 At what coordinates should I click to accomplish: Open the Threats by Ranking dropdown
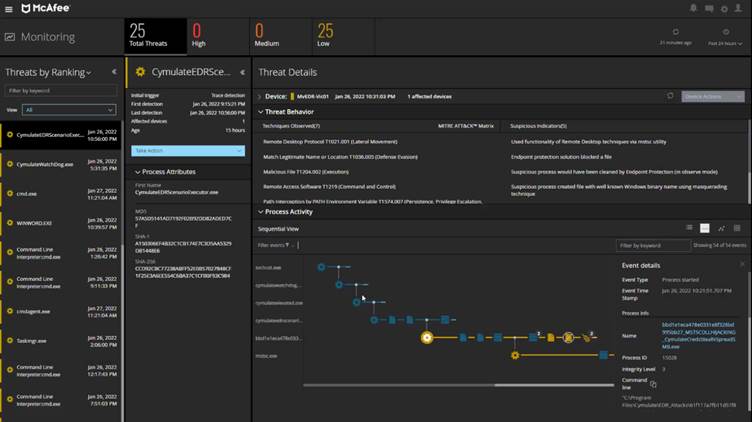point(48,72)
